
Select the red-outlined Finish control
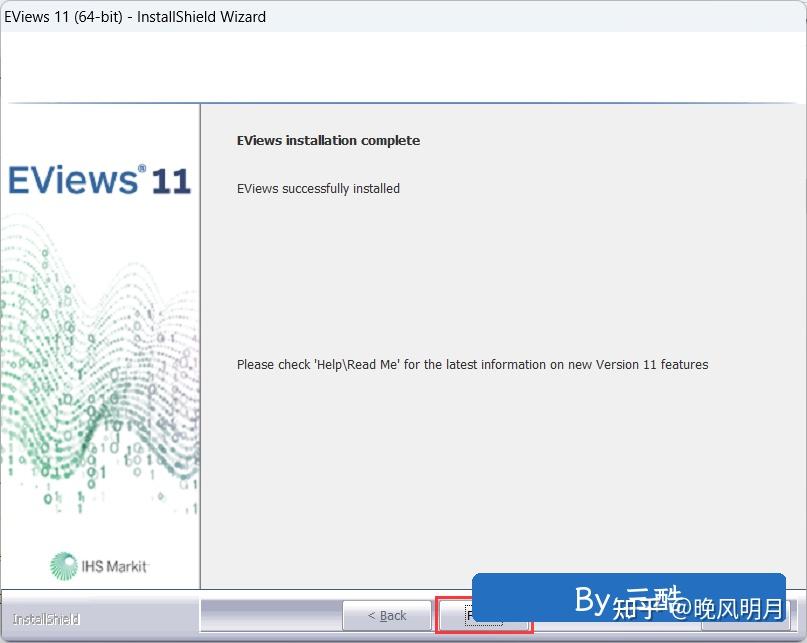point(484,615)
